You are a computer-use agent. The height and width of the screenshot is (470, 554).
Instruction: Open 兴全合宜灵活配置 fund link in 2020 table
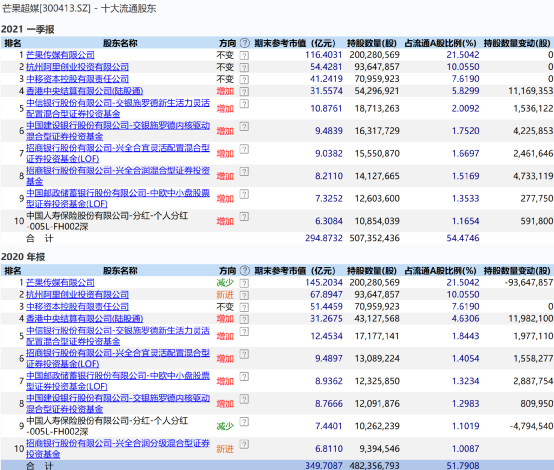pyautogui.click(x=118, y=359)
